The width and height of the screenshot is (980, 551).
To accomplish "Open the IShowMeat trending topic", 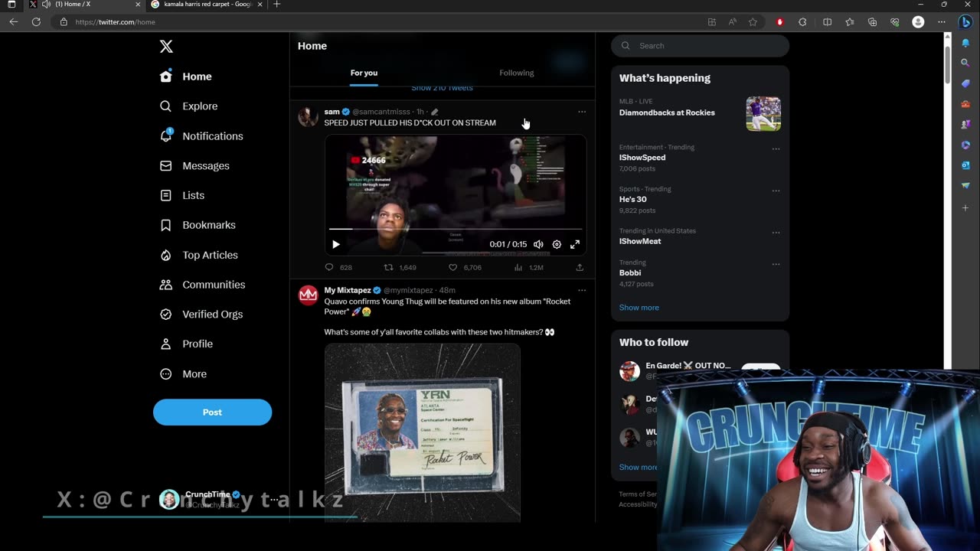I will point(640,241).
